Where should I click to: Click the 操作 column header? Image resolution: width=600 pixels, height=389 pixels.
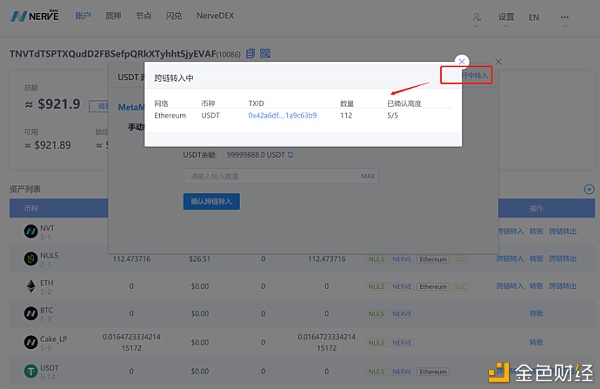point(536,208)
